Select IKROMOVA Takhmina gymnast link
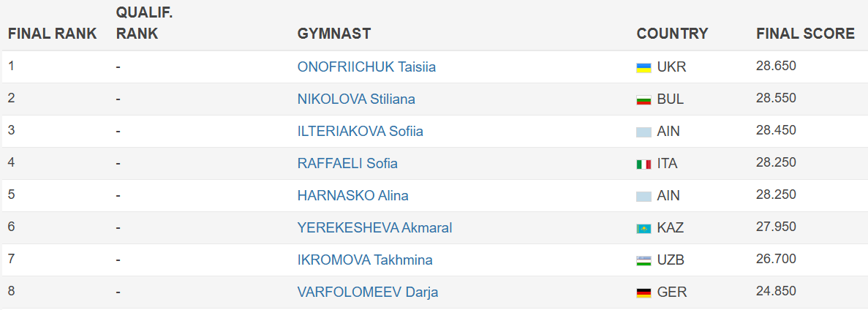Image resolution: width=868 pixels, height=310 pixels. coord(365,260)
